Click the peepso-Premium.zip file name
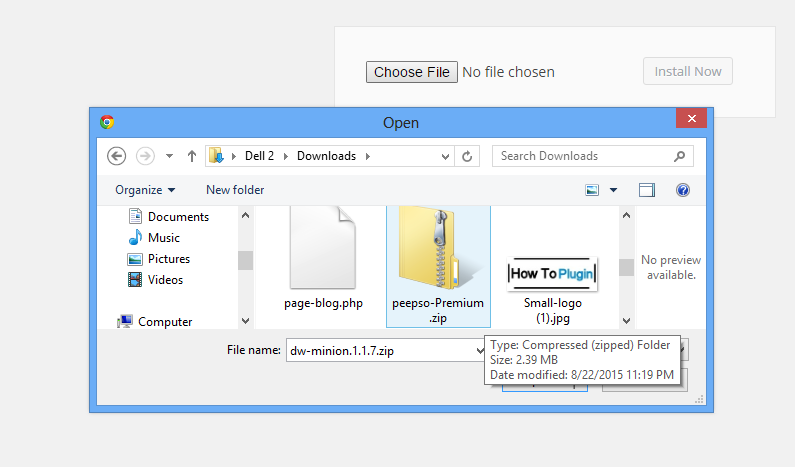Screen dimensions: 795x467 point(438,310)
